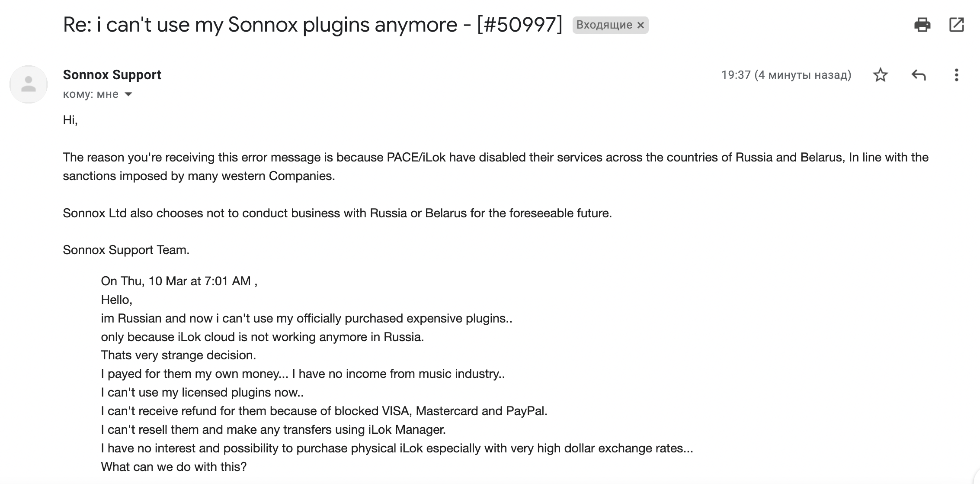Click the sender name Sonnox Support

point(112,75)
